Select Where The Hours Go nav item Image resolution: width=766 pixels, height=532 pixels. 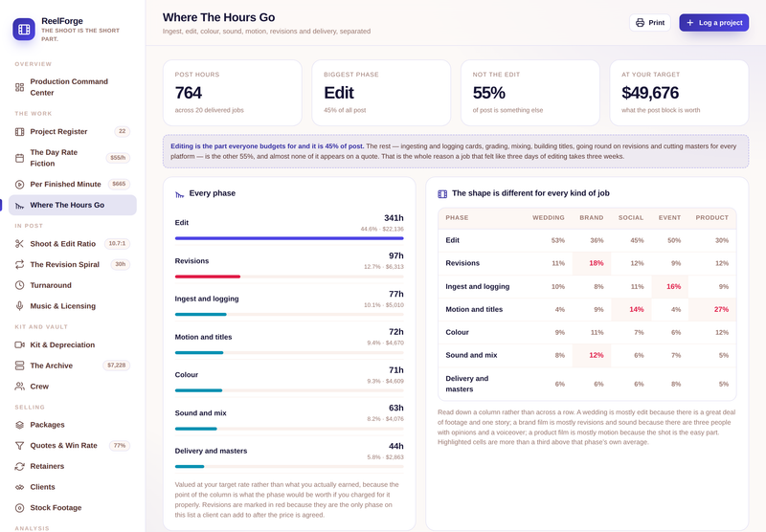[73, 205]
